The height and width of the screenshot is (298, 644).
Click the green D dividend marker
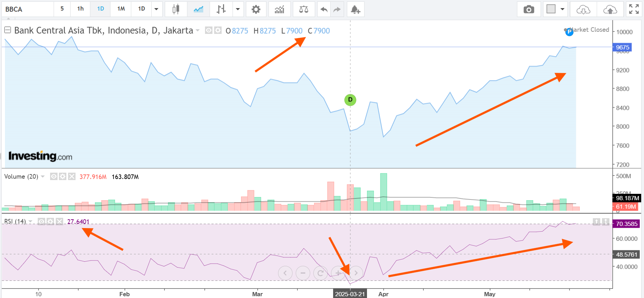[350, 100]
